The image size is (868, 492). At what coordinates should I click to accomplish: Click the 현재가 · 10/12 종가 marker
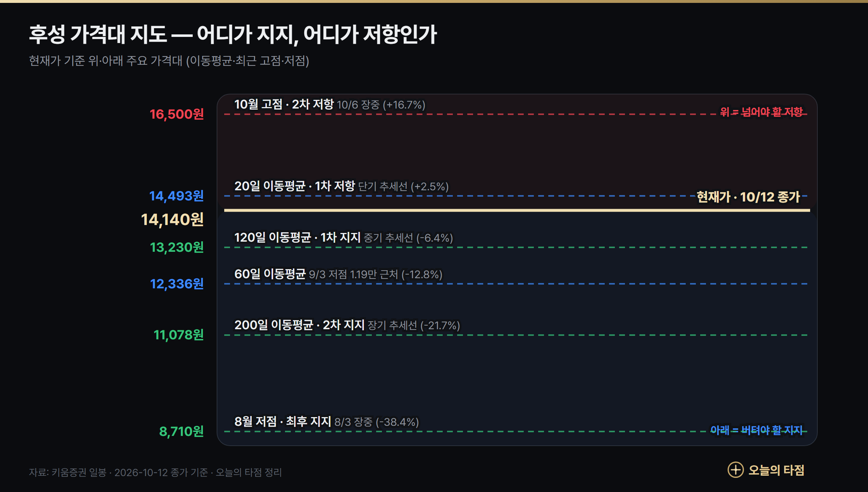[x=748, y=197]
